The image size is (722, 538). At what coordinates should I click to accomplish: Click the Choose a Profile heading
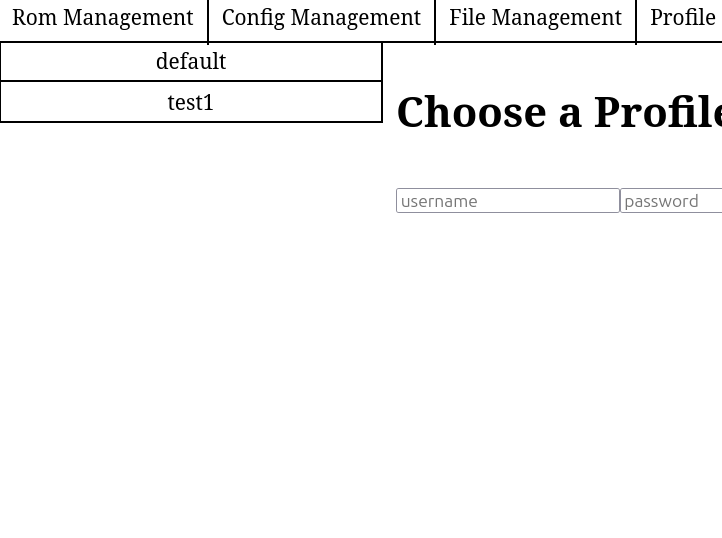coord(558,112)
